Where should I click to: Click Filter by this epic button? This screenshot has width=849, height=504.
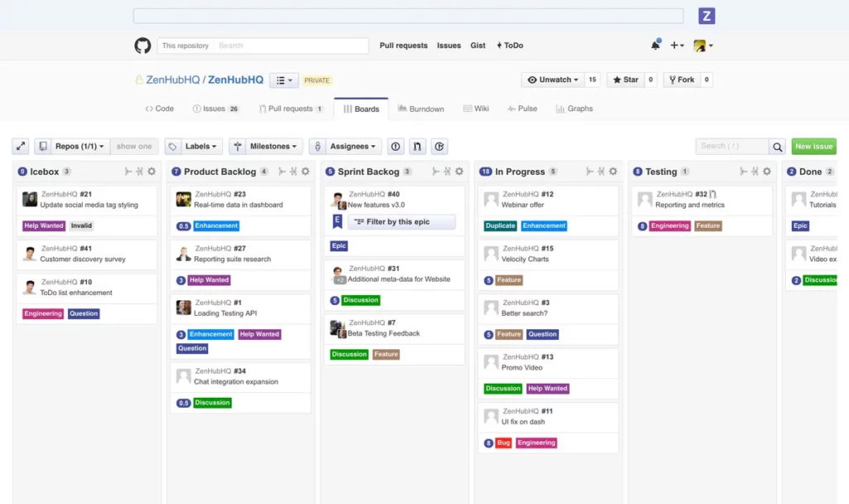[401, 221]
